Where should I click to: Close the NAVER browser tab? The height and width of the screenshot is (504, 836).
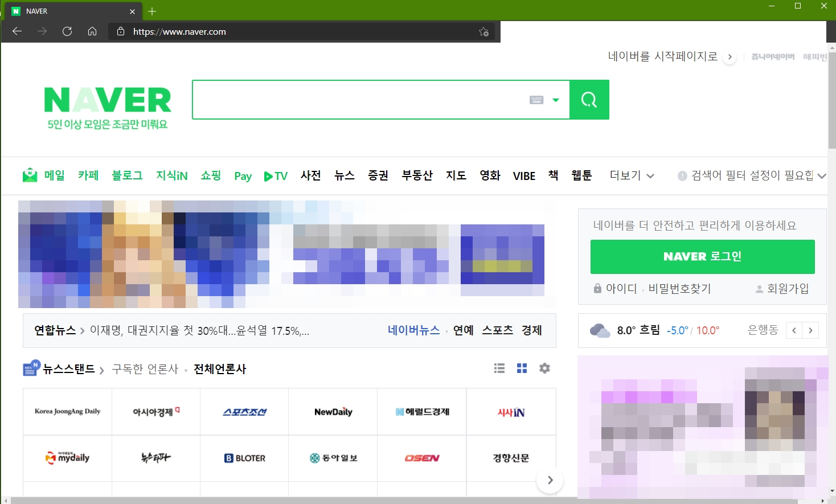pos(132,11)
